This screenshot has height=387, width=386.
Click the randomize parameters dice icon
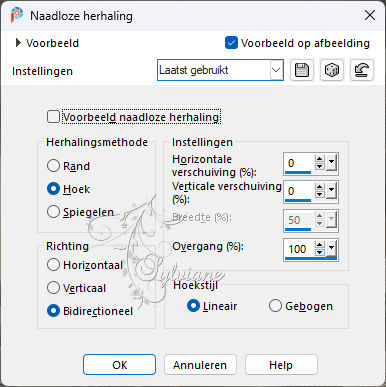332,70
